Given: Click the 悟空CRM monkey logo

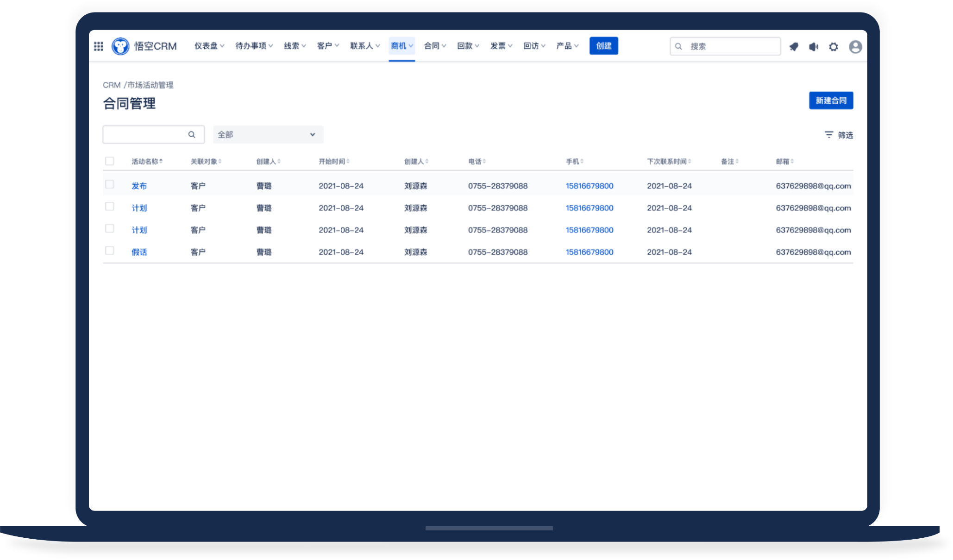Looking at the screenshot, I should 120,46.
